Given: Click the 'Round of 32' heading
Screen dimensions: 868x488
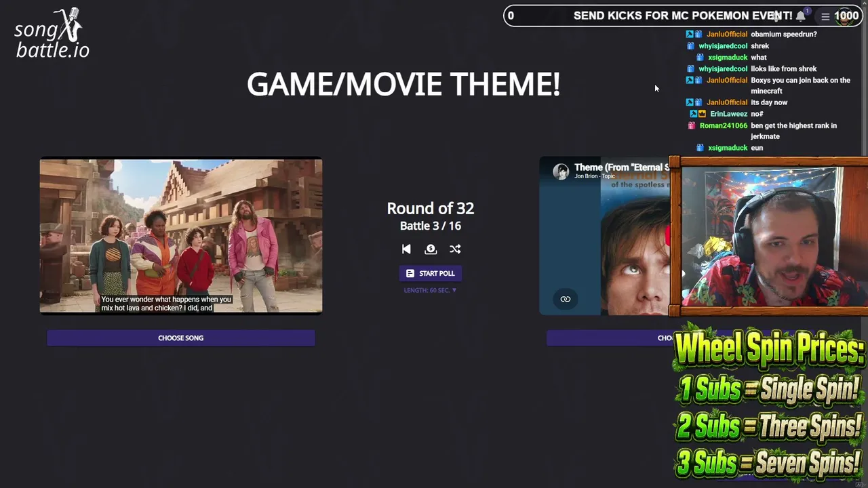Looking at the screenshot, I should point(431,208).
